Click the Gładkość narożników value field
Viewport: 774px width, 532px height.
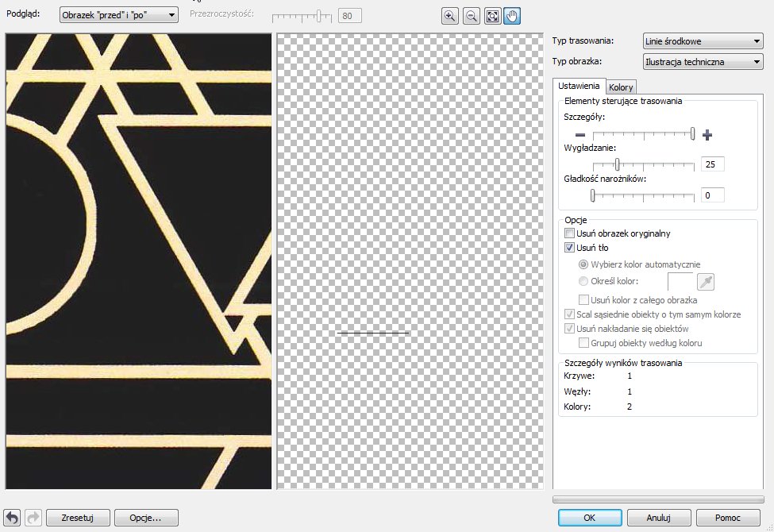click(x=712, y=195)
